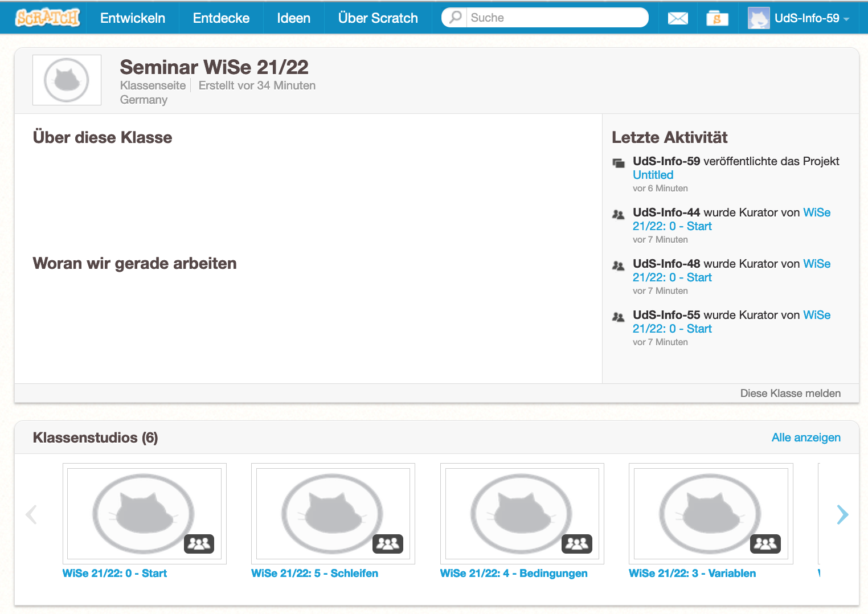The width and height of the screenshot is (868, 614).
Task: Show previous class studios with left arrow
Action: point(31,514)
